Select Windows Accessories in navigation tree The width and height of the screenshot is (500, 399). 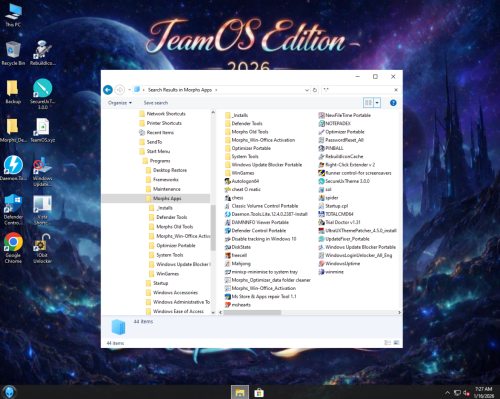172,293
